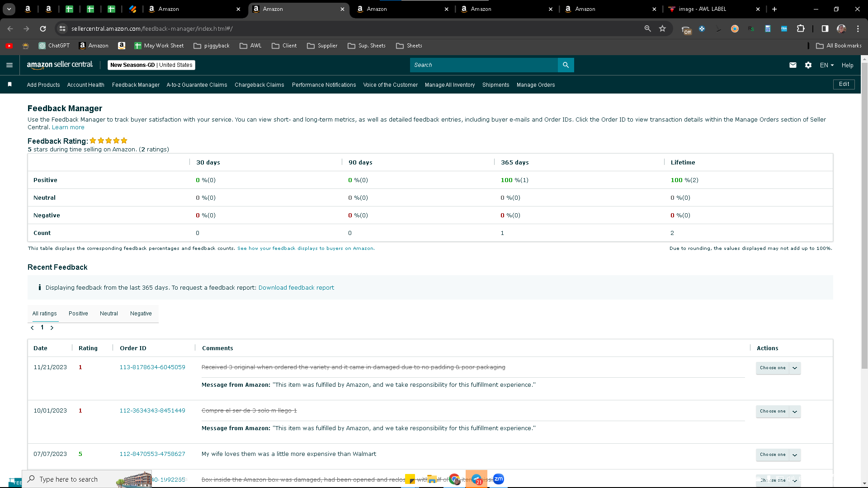Screen dimensions: 868x488
Task: Click the bookmark flag icon in nav bar
Action: pyautogui.click(x=9, y=84)
